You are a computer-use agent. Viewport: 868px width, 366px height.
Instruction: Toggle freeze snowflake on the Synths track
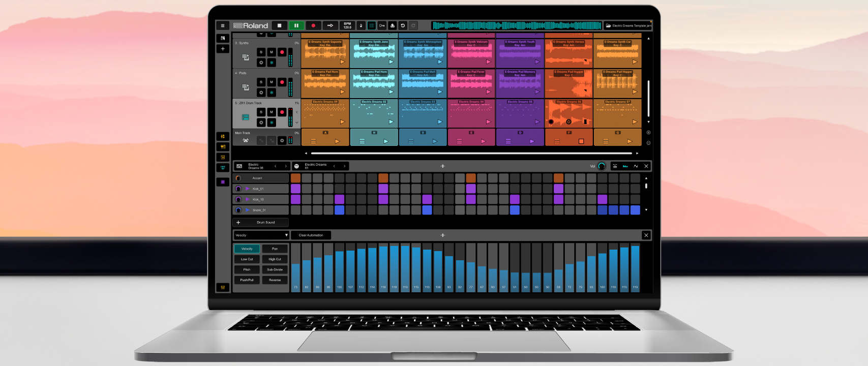[x=272, y=63]
